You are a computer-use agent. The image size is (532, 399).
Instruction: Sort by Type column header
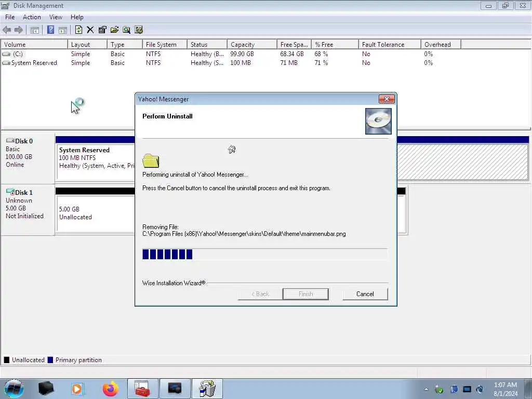(x=125, y=45)
